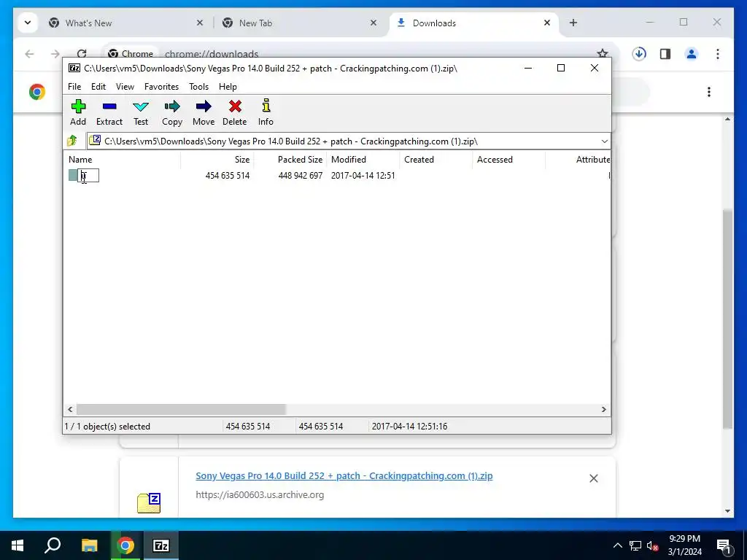747x560 pixels.
Task: Click the 7-Zip title bar app icon
Action: 74,68
